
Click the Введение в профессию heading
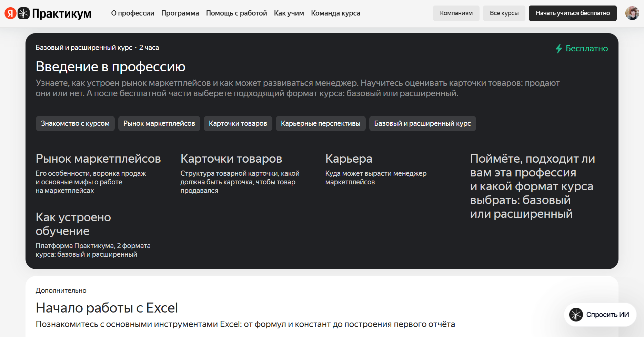coord(111,67)
